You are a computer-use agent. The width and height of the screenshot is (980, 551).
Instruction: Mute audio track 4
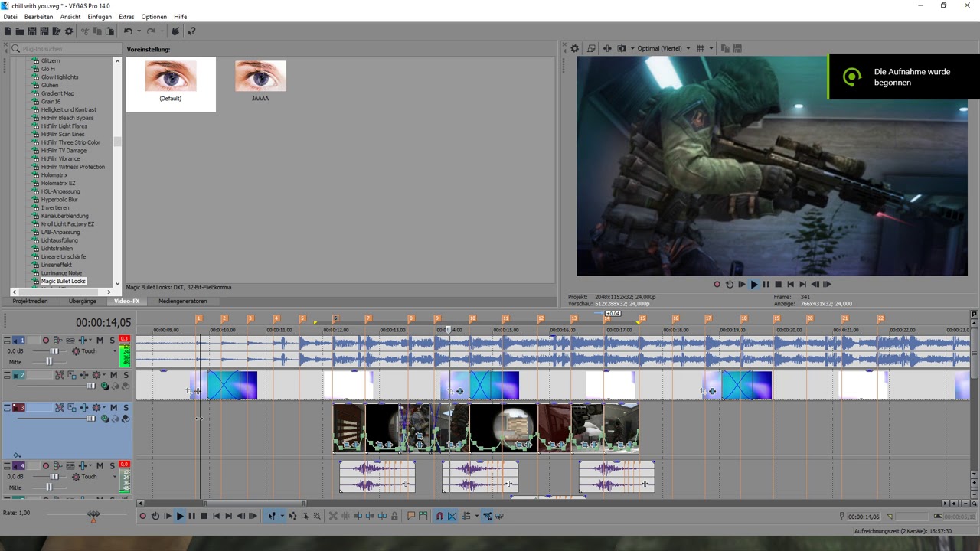pyautogui.click(x=100, y=466)
